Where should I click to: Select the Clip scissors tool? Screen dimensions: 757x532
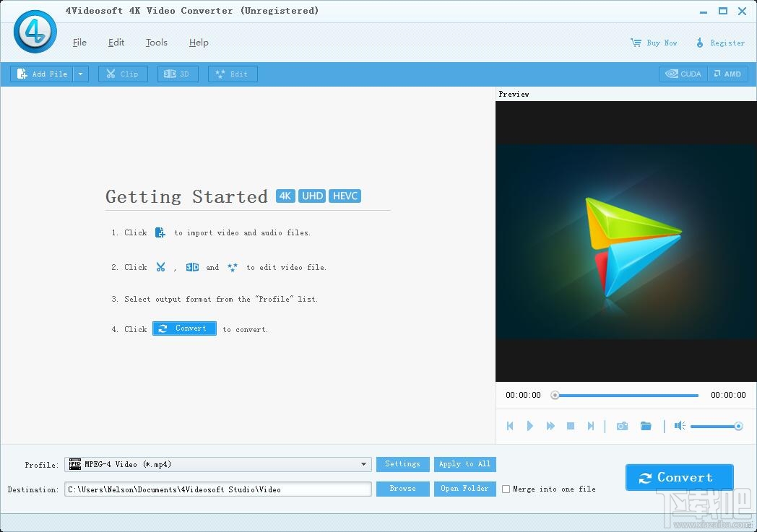point(123,74)
